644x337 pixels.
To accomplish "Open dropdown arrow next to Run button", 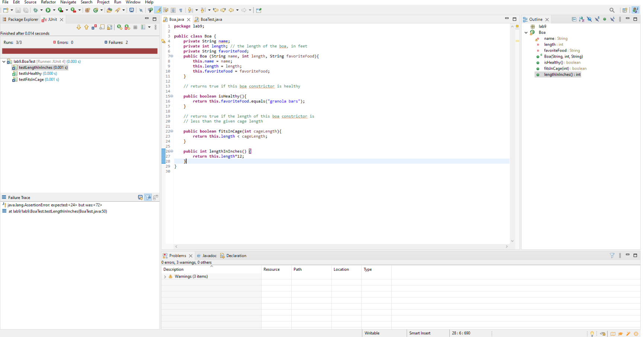I will tap(54, 10).
